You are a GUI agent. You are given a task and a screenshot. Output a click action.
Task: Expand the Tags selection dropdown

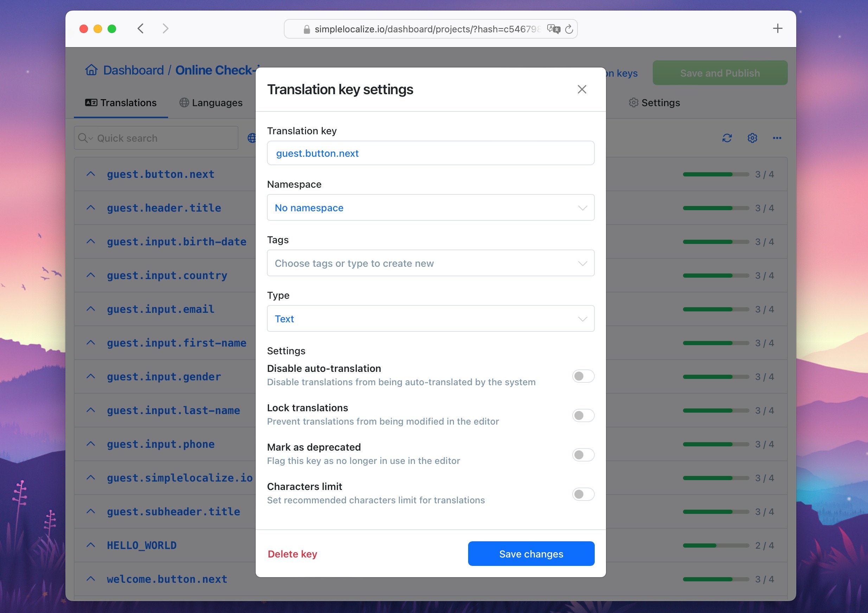(x=430, y=263)
